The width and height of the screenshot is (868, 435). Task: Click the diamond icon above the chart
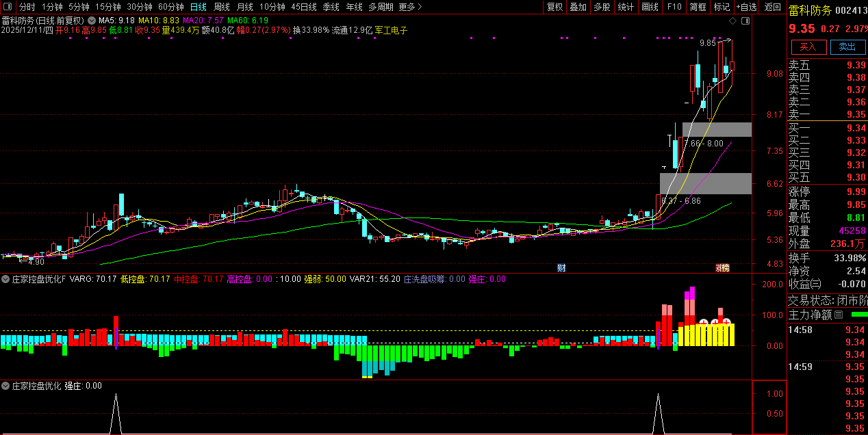coord(733,21)
